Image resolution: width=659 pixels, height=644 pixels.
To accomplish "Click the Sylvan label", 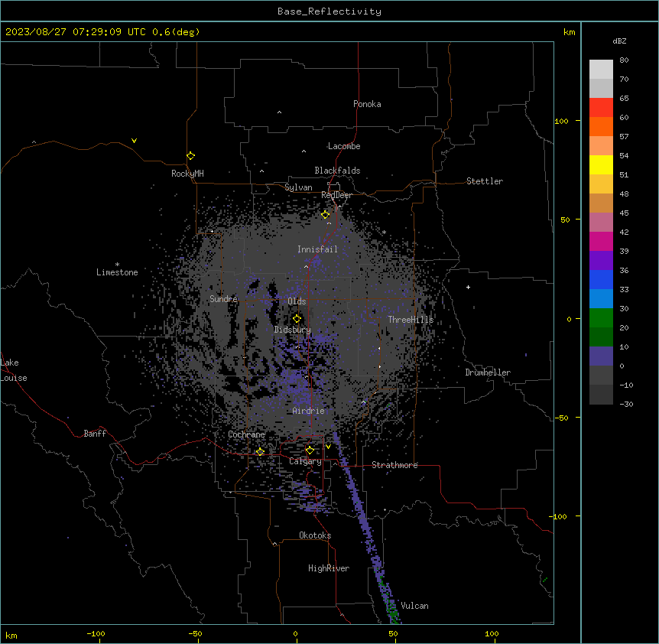I will (298, 187).
